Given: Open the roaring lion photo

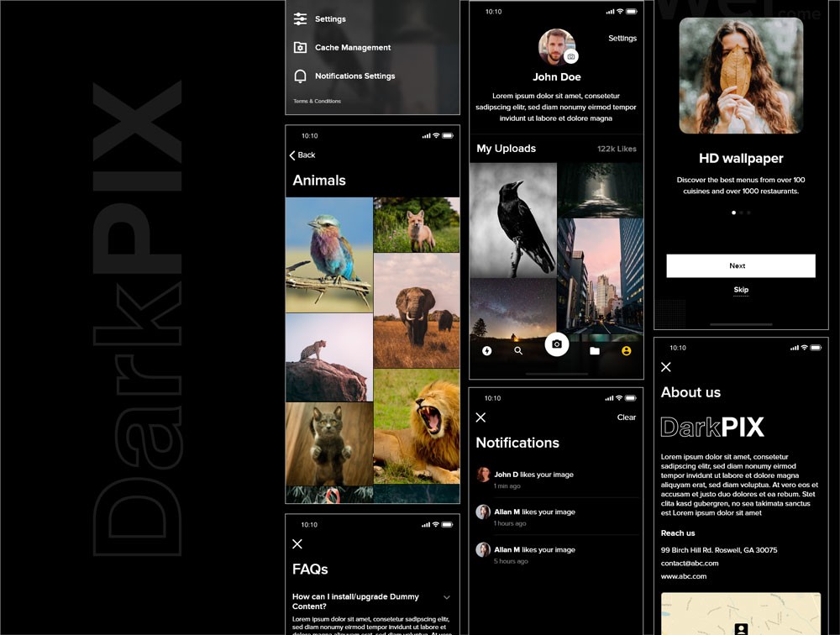Looking at the screenshot, I should pyautogui.click(x=417, y=428).
